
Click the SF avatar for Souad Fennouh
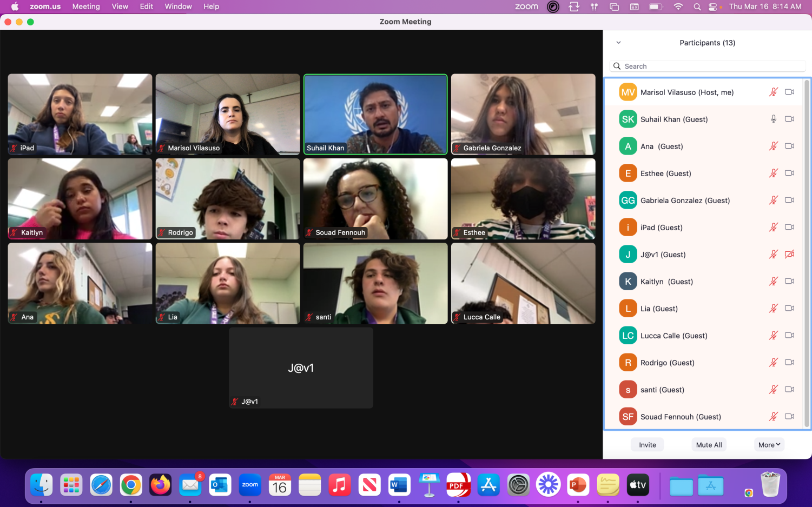tap(628, 417)
